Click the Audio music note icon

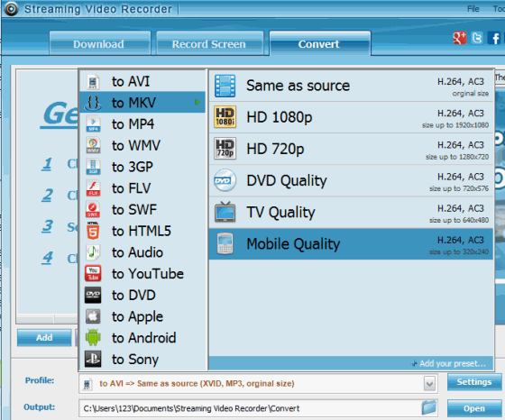pyautogui.click(x=93, y=252)
